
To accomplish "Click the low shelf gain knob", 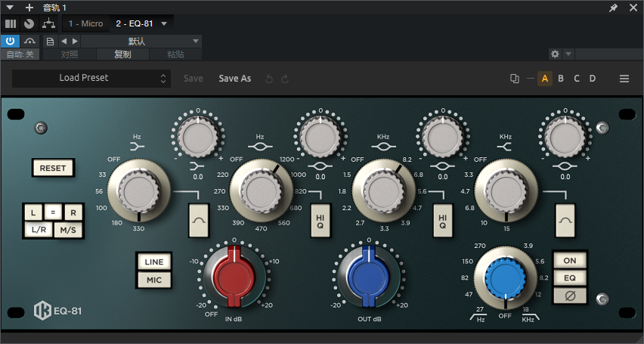I will tap(198, 138).
